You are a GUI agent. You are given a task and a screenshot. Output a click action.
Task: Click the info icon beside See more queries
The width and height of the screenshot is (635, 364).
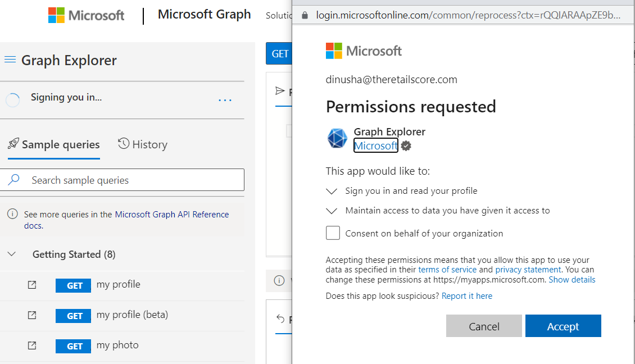click(x=12, y=214)
